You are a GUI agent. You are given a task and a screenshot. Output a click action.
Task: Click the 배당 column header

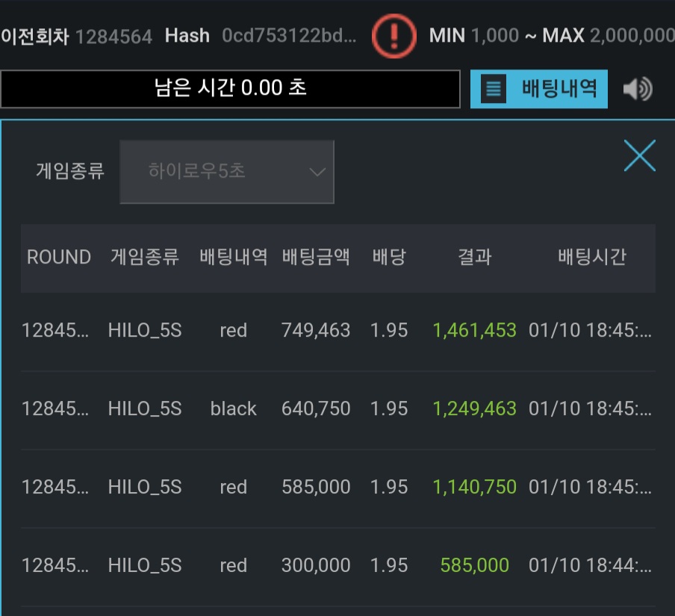389,257
